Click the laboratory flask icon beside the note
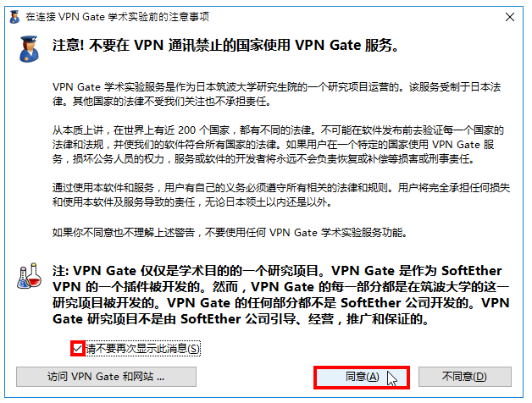The image size is (532, 403). pyautogui.click(x=29, y=276)
